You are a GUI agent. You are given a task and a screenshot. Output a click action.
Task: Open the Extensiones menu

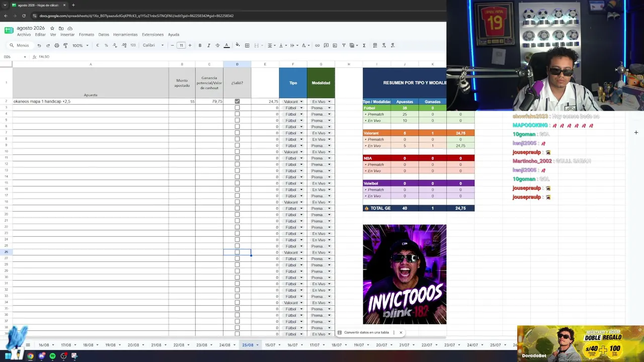(x=152, y=35)
